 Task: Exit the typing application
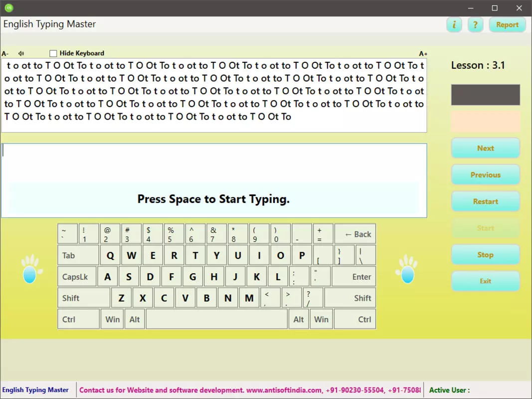[x=485, y=281]
